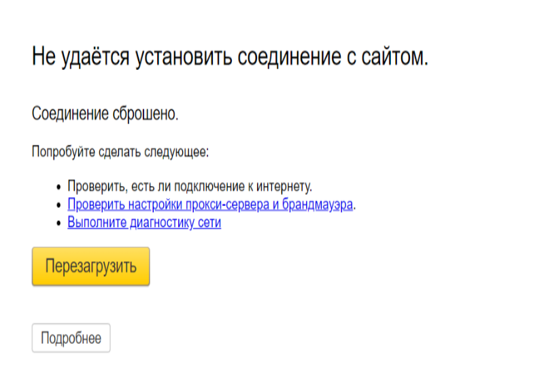This screenshot has height=392, width=544.
Task: Click the Соединение сброшено message
Action: (105, 114)
